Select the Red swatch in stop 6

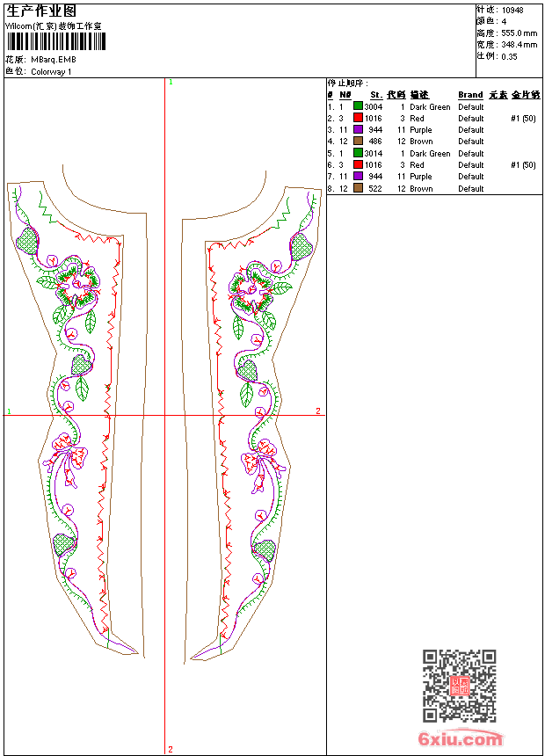(358, 164)
